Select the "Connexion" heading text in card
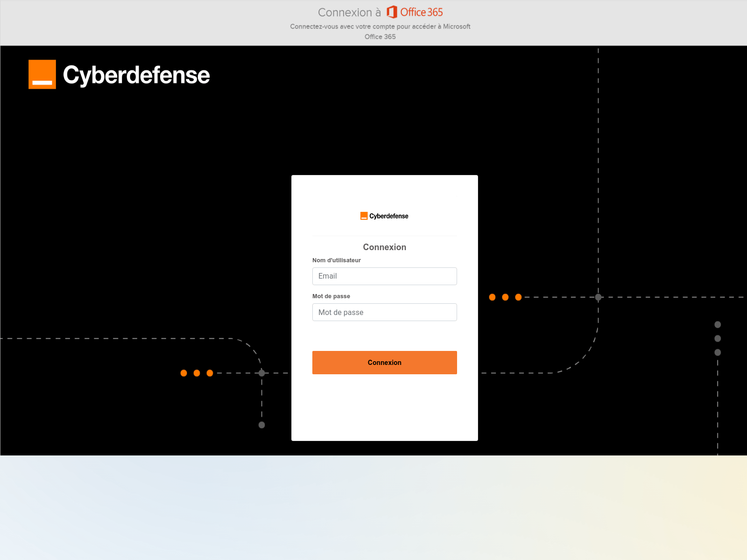 pyautogui.click(x=384, y=247)
